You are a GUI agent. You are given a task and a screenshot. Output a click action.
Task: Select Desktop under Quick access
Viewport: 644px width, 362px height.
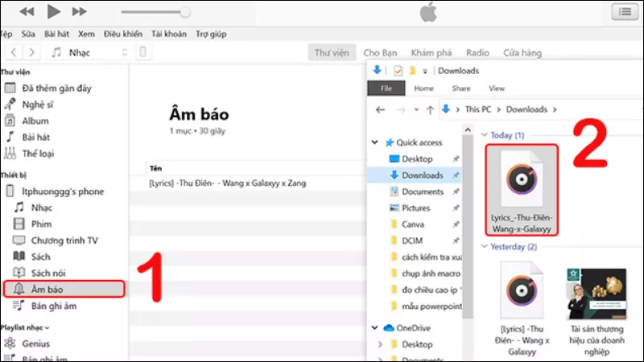(417, 158)
